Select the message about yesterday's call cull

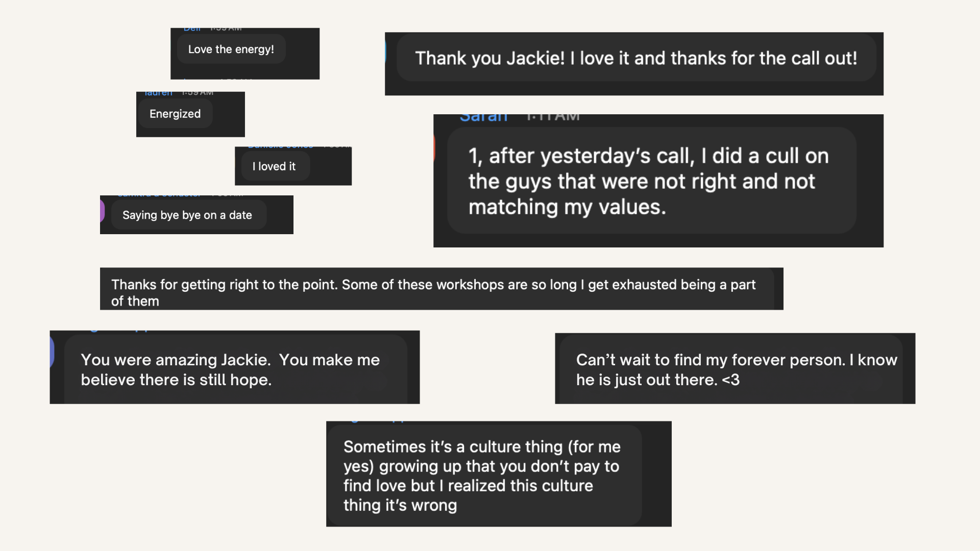pyautogui.click(x=648, y=181)
